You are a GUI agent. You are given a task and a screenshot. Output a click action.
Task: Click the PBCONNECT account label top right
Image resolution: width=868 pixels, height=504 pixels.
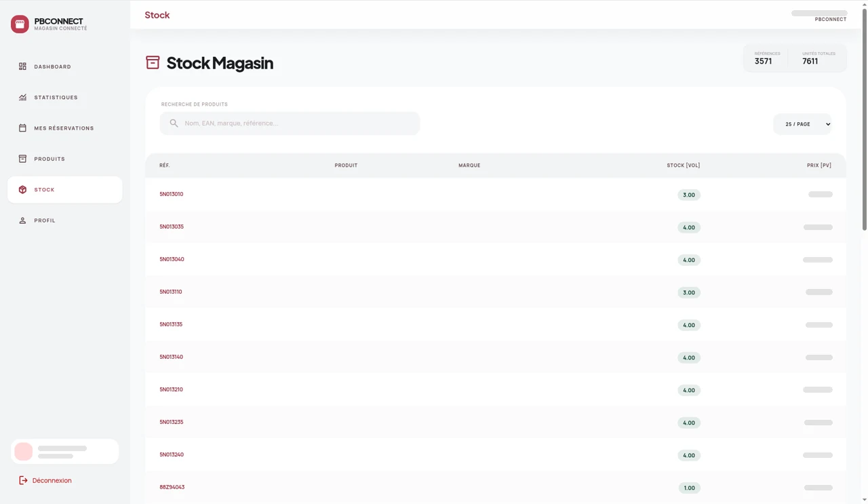tap(831, 20)
